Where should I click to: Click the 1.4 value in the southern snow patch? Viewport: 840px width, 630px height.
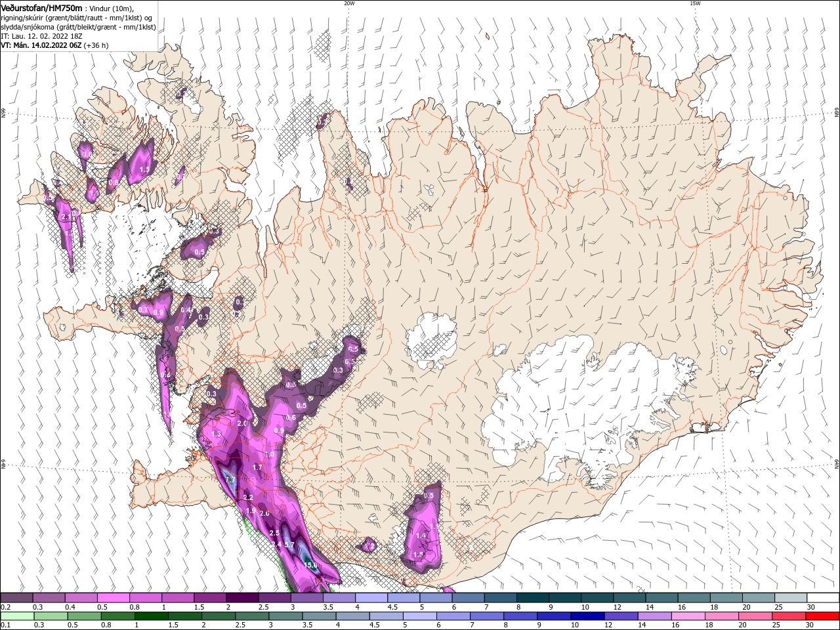421,535
